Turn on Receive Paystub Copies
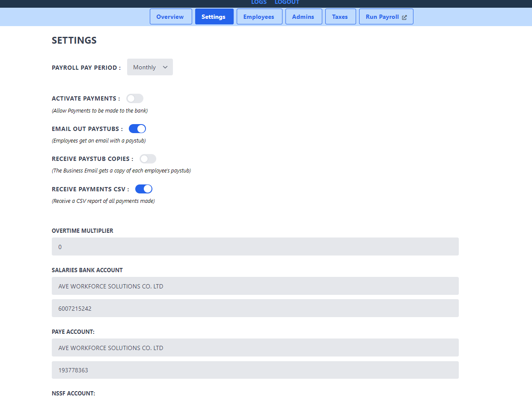Image resolution: width=532 pixels, height=398 pixels. pos(148,158)
